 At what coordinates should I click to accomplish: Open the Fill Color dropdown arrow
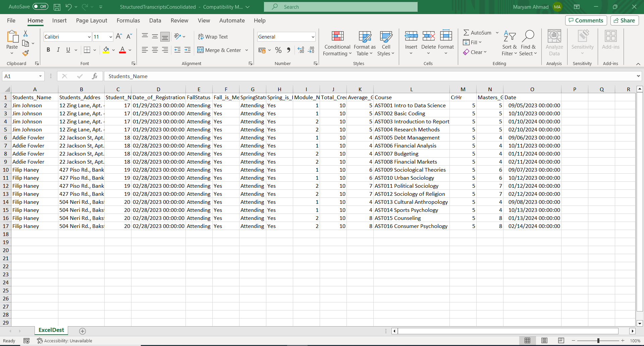(x=113, y=50)
